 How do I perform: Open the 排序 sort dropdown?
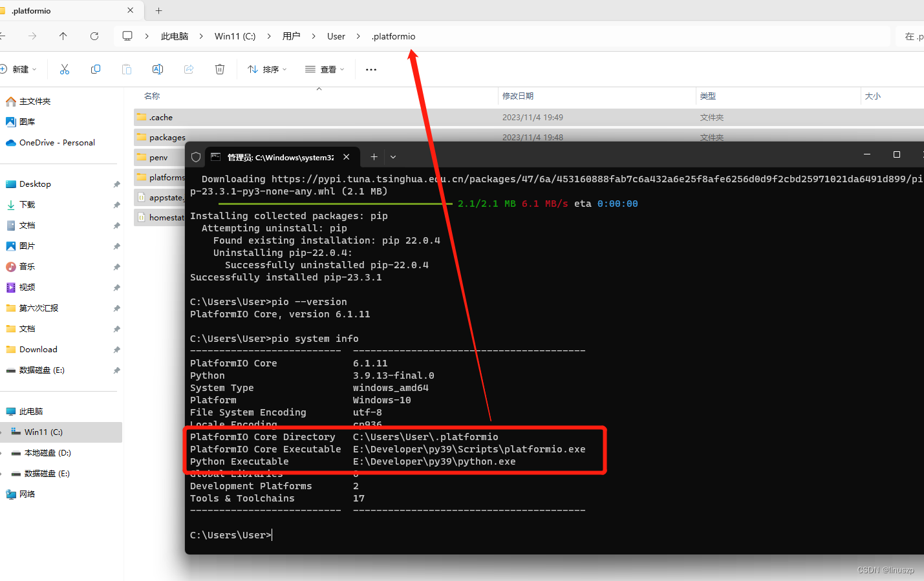tap(267, 69)
